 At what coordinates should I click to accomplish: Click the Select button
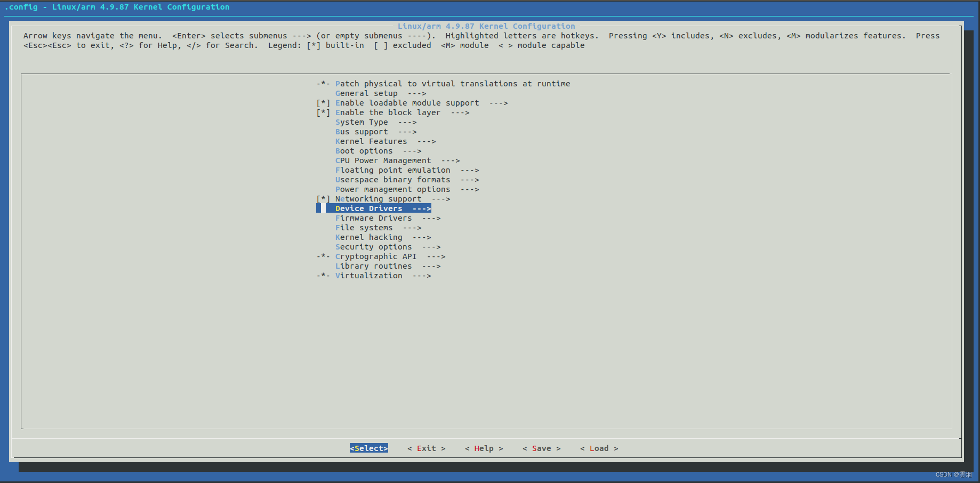368,448
